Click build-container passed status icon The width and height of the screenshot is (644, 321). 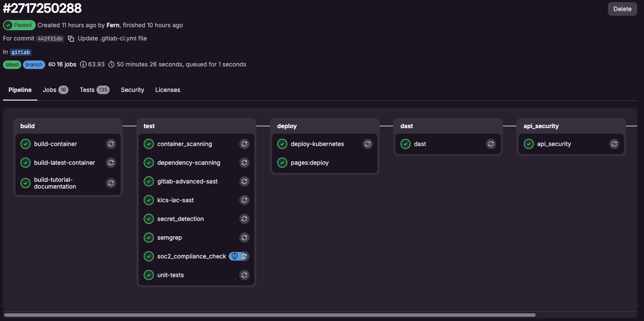pyautogui.click(x=26, y=144)
